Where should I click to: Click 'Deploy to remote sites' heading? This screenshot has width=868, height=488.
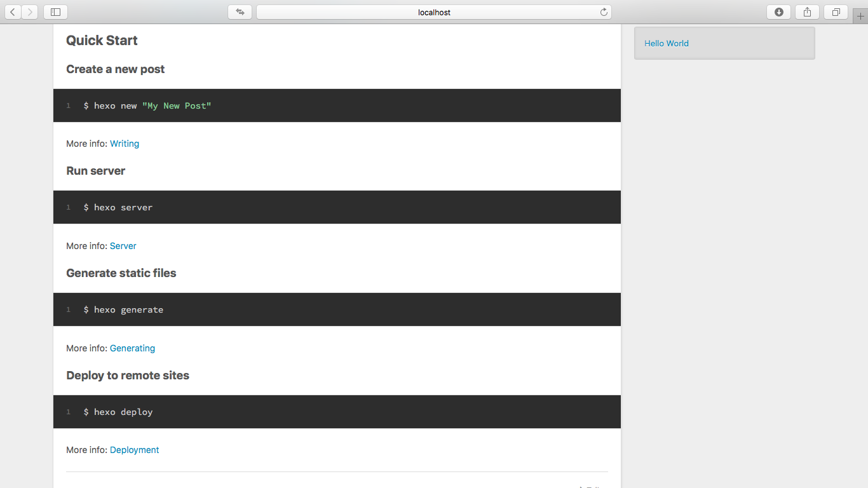point(128,376)
